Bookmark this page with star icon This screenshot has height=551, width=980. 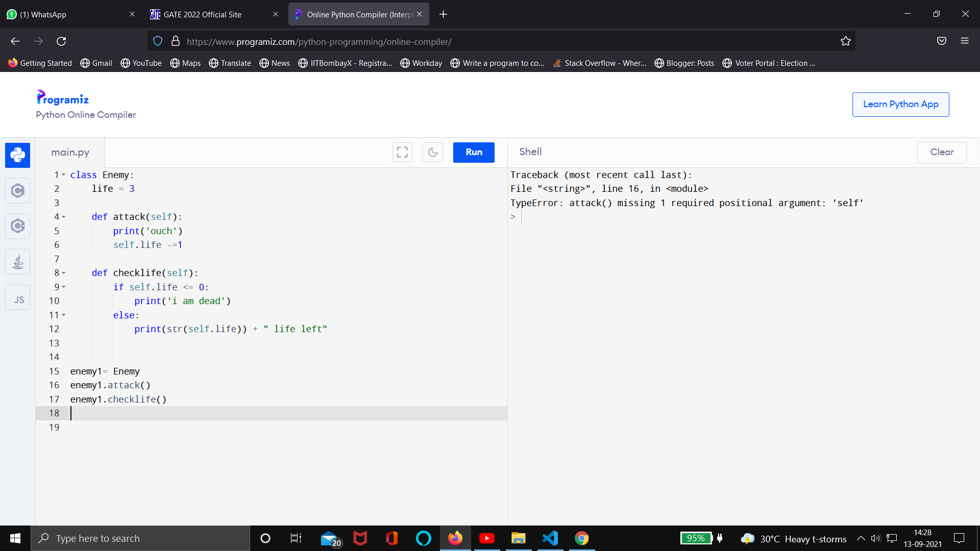pyautogui.click(x=846, y=41)
